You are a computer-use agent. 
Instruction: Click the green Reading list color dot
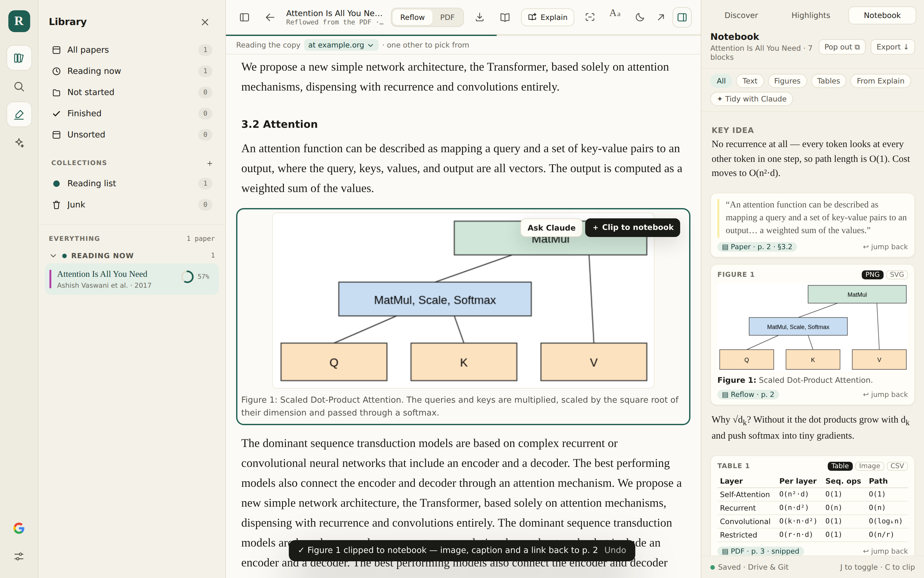tap(56, 183)
